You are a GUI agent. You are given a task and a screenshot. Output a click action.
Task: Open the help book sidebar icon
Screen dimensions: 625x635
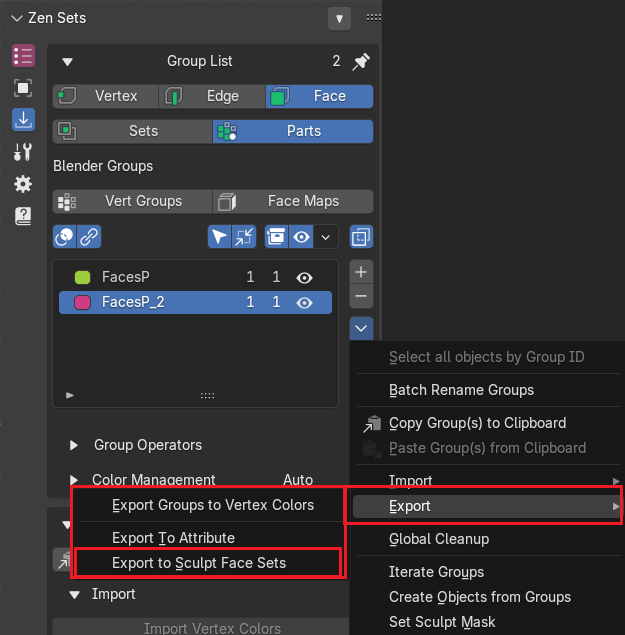coord(23,216)
